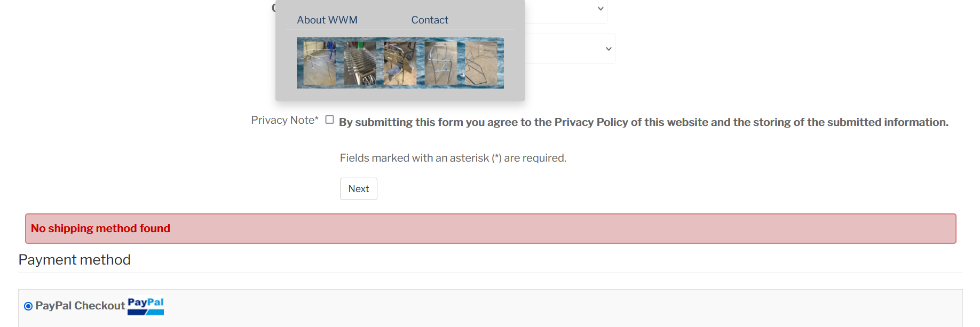Expand the upper dropdown chevron
The image size is (980, 327).
600,9
